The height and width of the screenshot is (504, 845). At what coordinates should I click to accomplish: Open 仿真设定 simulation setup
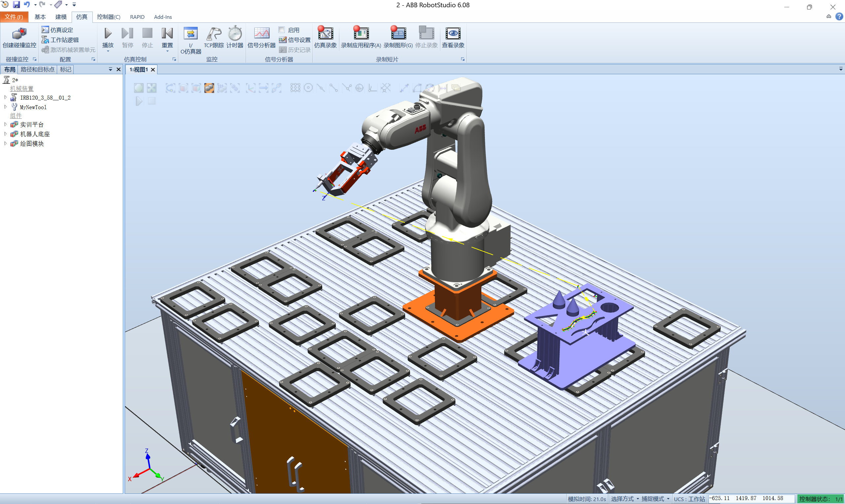pos(57,30)
